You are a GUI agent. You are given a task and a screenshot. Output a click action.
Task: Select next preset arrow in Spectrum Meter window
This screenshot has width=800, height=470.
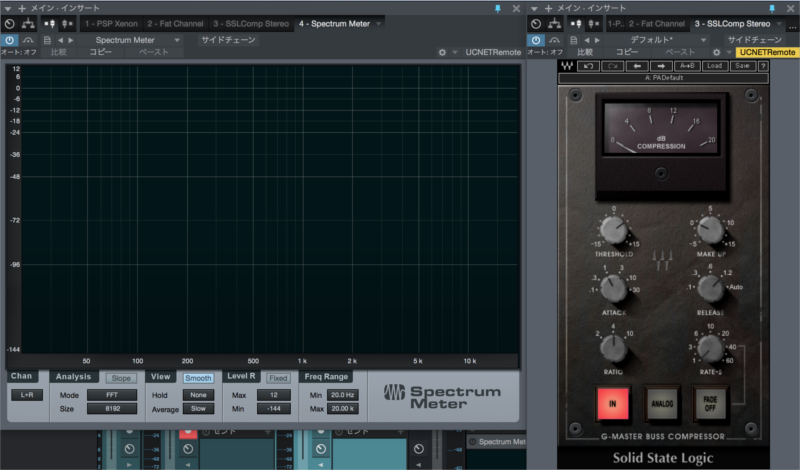(71, 40)
